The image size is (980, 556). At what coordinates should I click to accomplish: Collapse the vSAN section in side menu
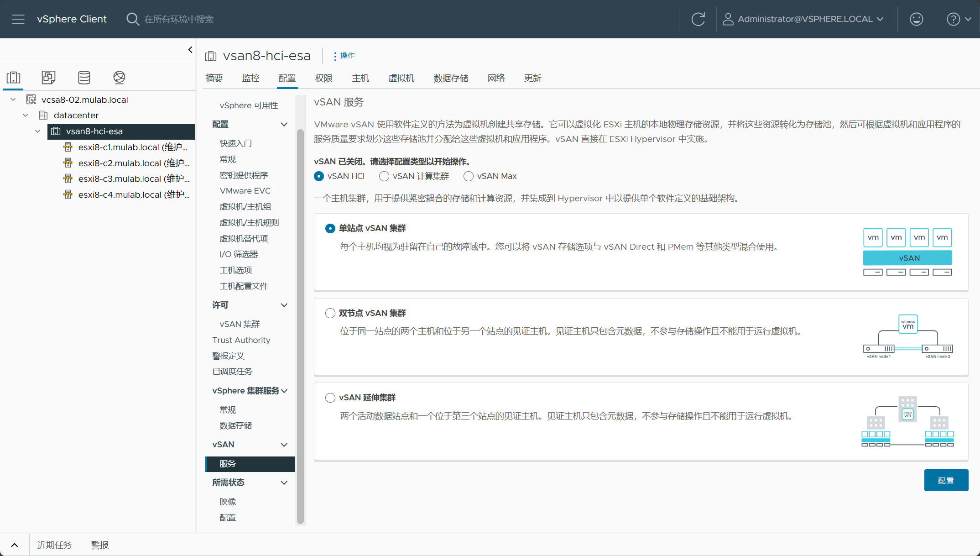[x=284, y=445]
